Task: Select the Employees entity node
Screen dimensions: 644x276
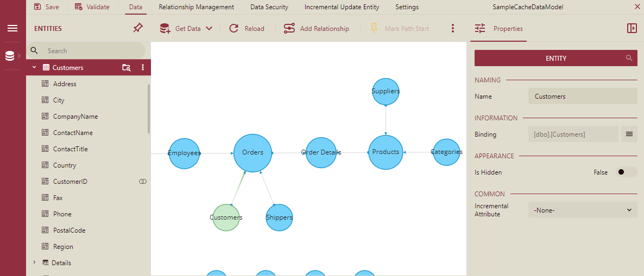Action: coord(185,153)
